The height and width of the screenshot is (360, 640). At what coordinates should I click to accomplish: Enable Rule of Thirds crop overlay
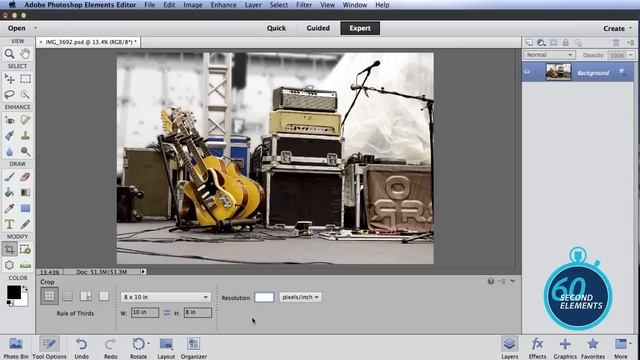[49, 296]
